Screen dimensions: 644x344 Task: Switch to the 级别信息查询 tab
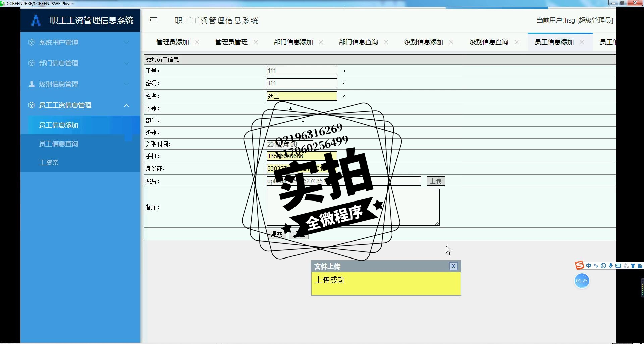[489, 42]
